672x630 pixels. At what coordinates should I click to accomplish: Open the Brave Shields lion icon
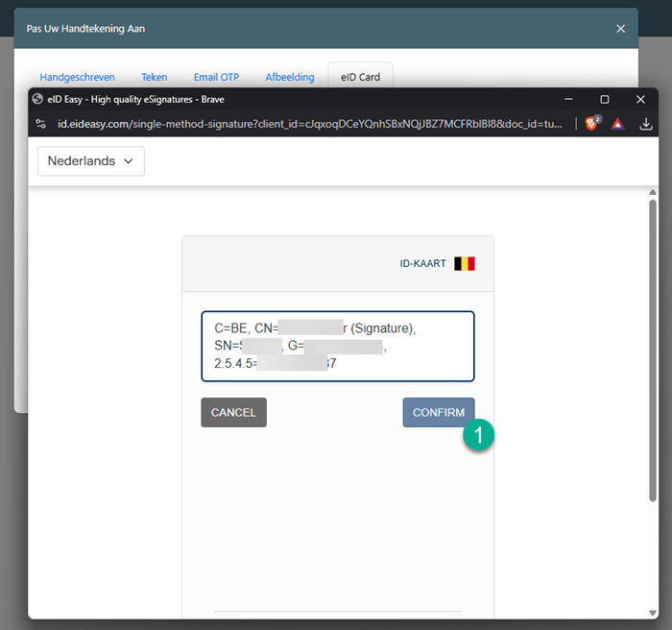pos(592,124)
